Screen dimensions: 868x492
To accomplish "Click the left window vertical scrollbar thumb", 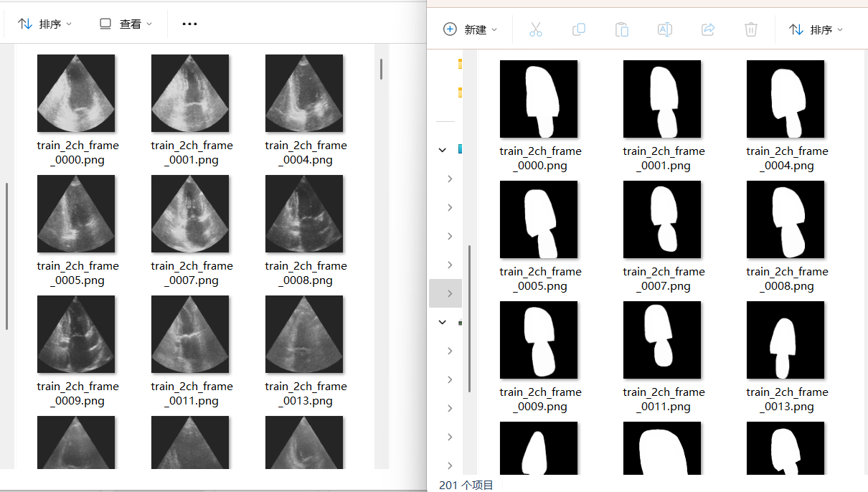I will (x=381, y=69).
